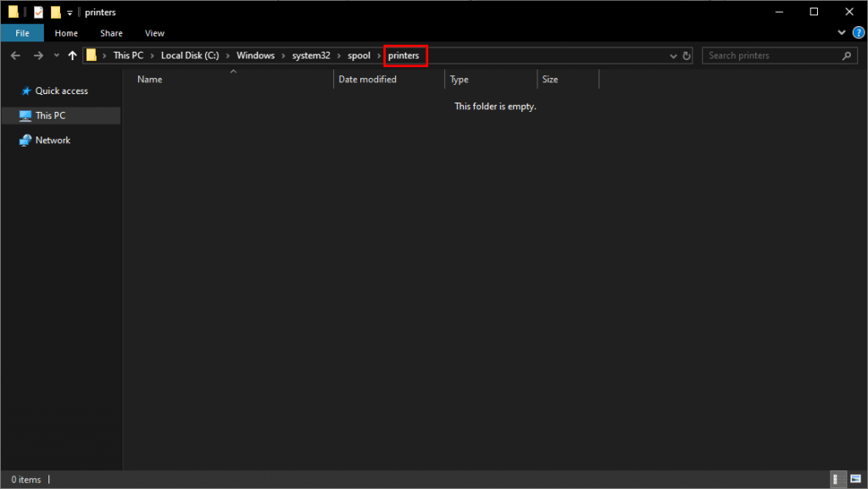Switch to Large icons view layout
The width and height of the screenshot is (868, 489).
pyautogui.click(x=854, y=480)
